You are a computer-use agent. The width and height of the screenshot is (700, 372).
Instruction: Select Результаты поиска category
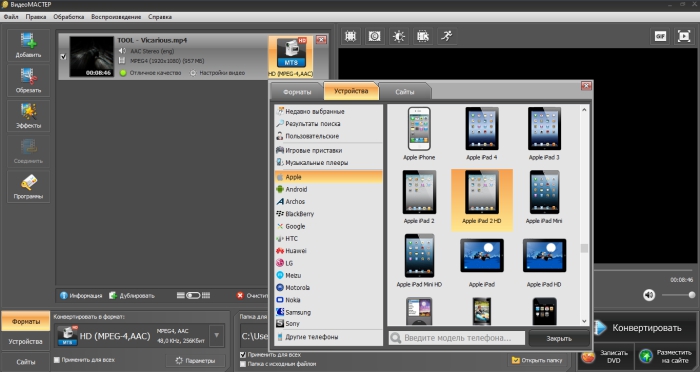(329, 124)
